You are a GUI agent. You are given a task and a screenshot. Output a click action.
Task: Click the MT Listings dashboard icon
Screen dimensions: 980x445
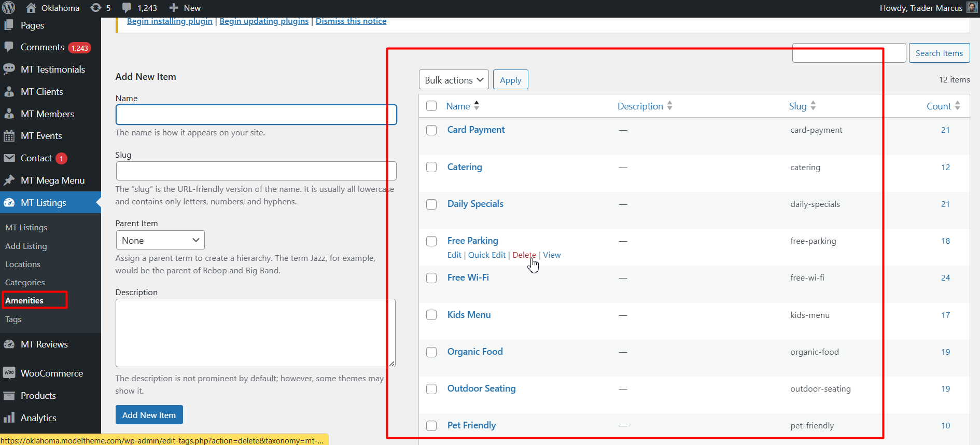(x=9, y=203)
